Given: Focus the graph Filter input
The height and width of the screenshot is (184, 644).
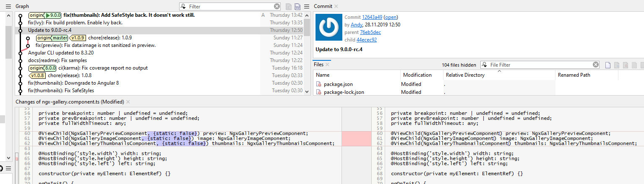Looking at the screenshot, I should coord(231,6).
